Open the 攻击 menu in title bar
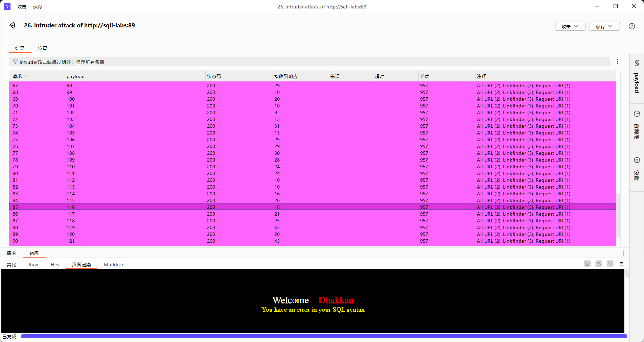The image size is (644, 342). tap(22, 7)
